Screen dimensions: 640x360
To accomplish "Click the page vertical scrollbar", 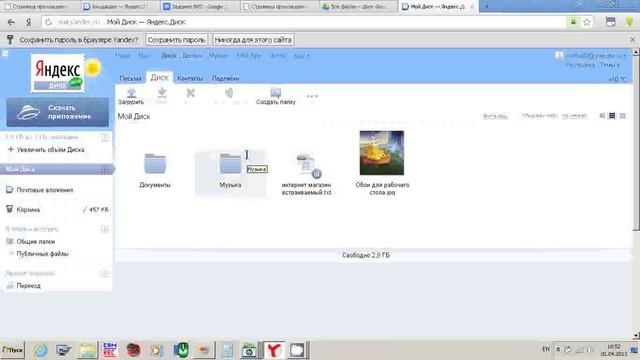I will 636,143.
